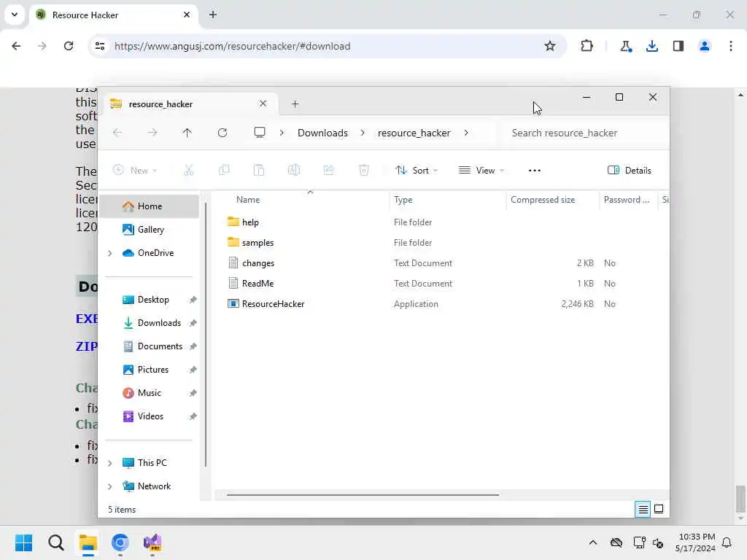Open Chrome extensions puzzle icon

click(x=587, y=46)
